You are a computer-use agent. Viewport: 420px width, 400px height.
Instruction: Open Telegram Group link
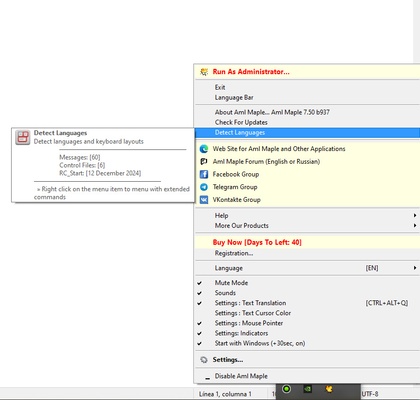235,187
